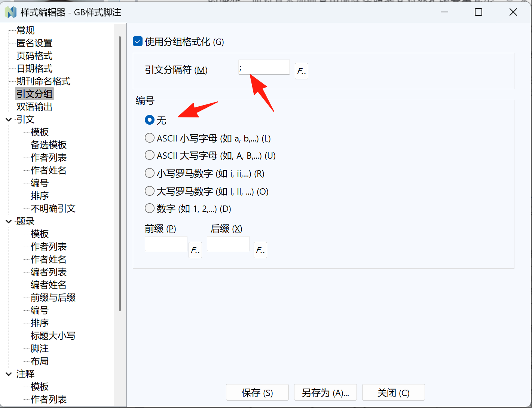
Task: Open 常规 settings in tree
Action: point(25,30)
